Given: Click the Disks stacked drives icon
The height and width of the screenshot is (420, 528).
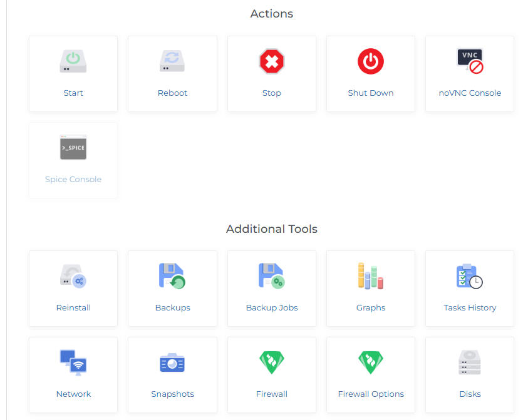Looking at the screenshot, I should 470,362.
